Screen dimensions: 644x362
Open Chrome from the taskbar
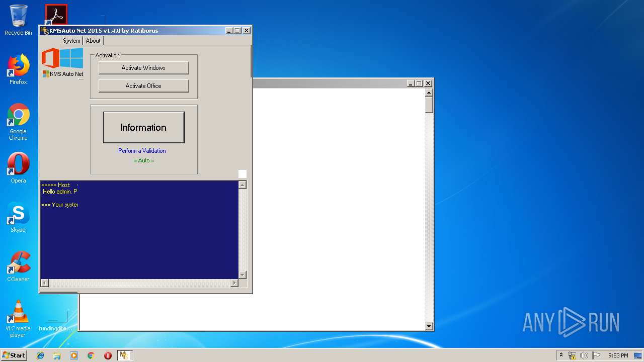[91, 355]
